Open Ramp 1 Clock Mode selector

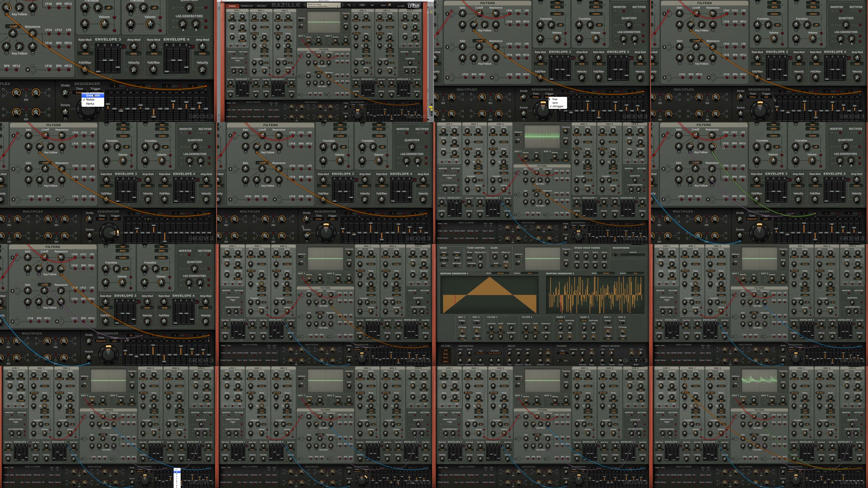[560, 320]
